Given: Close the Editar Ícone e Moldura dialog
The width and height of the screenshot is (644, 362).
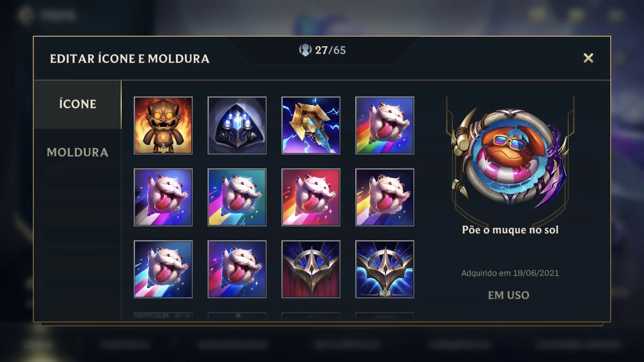Looking at the screenshot, I should tap(588, 58).
